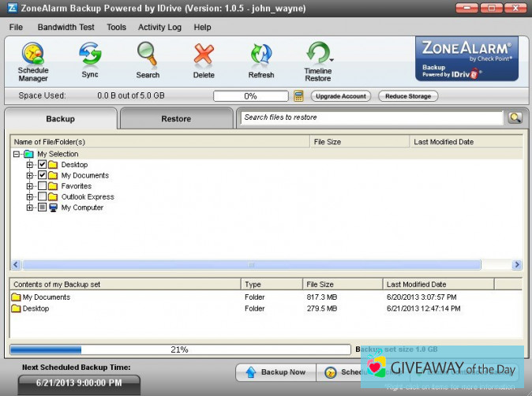532x396 pixels.
Task: Open the Bandwidth Test menu
Action: click(x=66, y=27)
